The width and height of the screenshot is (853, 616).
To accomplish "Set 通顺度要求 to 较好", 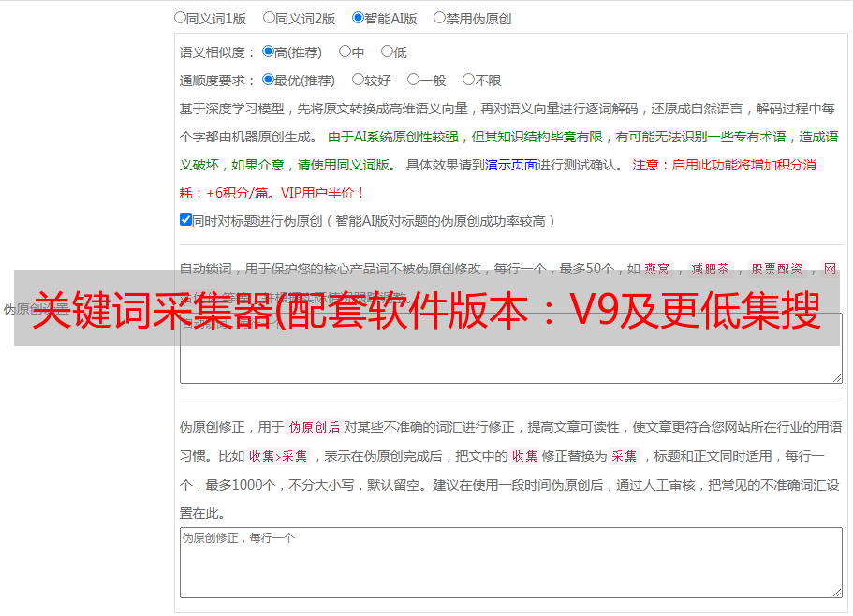I will point(358,80).
